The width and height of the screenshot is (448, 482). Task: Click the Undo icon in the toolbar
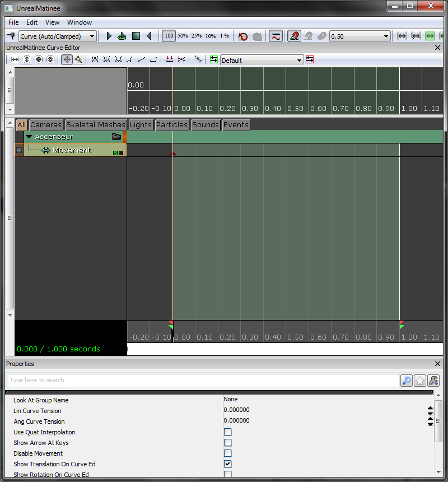[x=243, y=36]
